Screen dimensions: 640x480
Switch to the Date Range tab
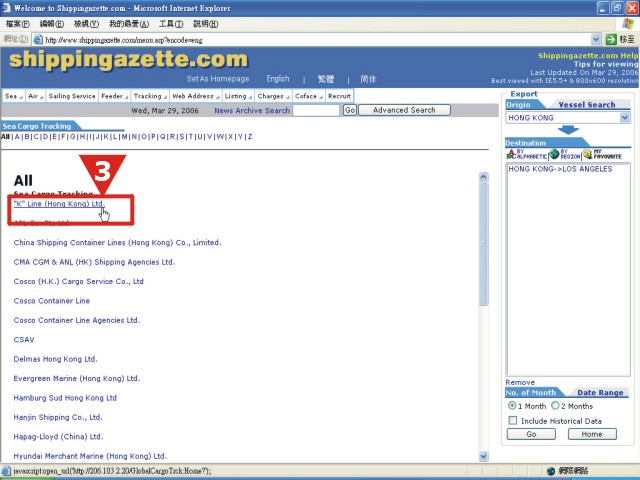coord(600,393)
